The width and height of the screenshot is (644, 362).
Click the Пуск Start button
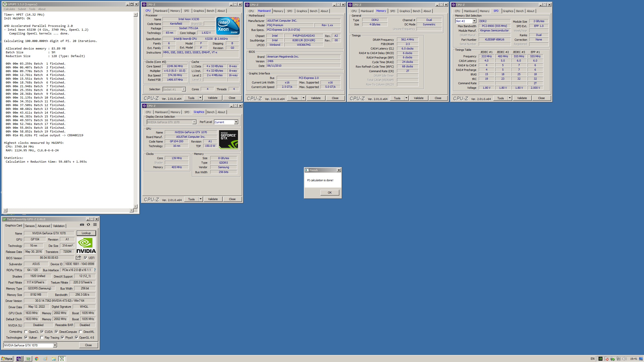point(7,359)
